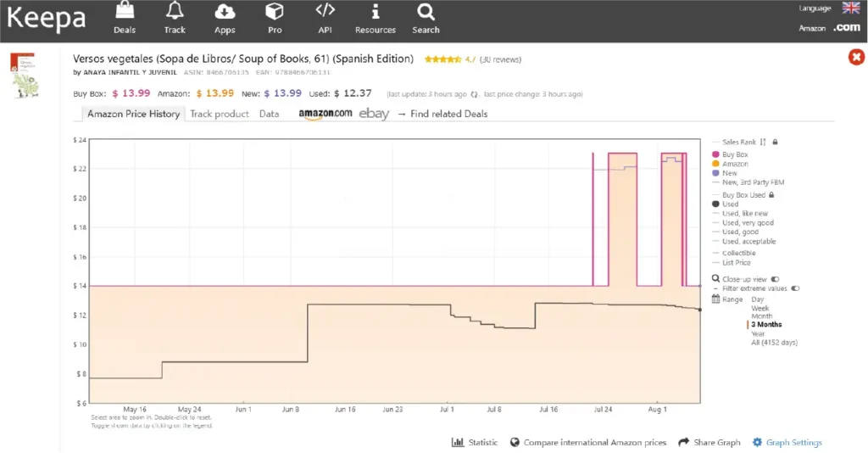The height and width of the screenshot is (453, 868).
Task: Switch to the Track product tab
Action: click(x=220, y=114)
